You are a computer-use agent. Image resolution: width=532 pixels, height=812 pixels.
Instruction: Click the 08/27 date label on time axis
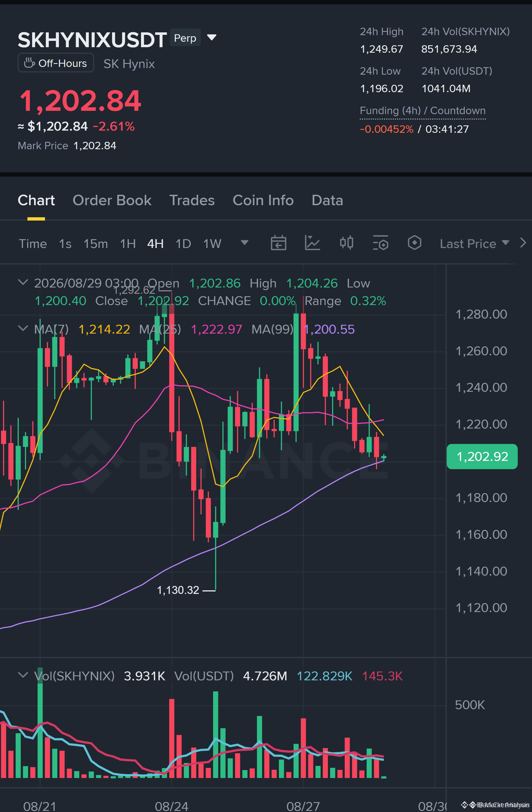pyautogui.click(x=303, y=806)
